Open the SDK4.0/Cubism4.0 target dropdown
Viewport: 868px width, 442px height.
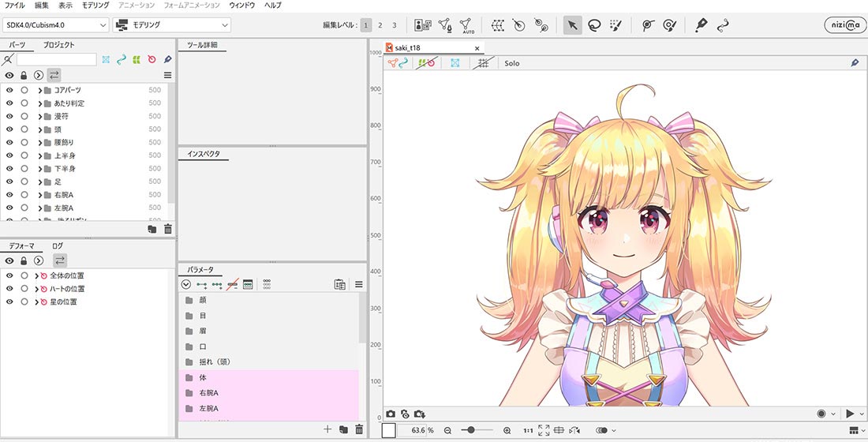56,25
